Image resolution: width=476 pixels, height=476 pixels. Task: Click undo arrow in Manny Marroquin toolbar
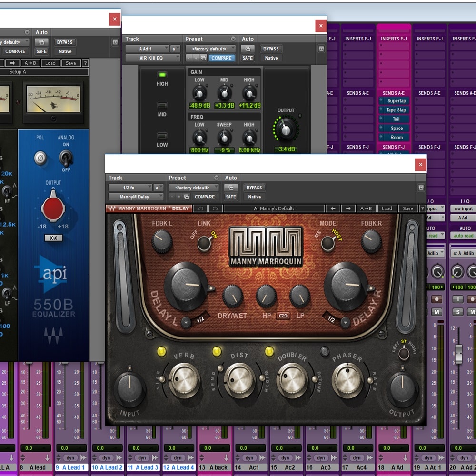(200, 208)
